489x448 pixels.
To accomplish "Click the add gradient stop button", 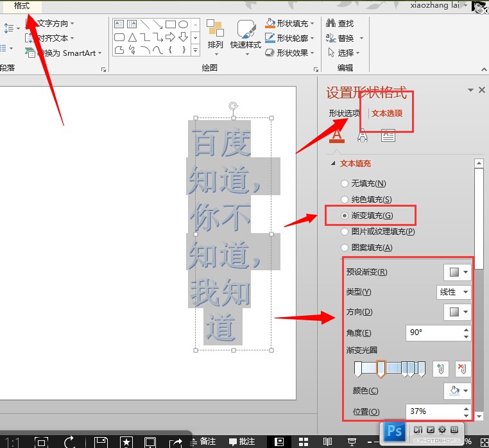I will (x=440, y=368).
